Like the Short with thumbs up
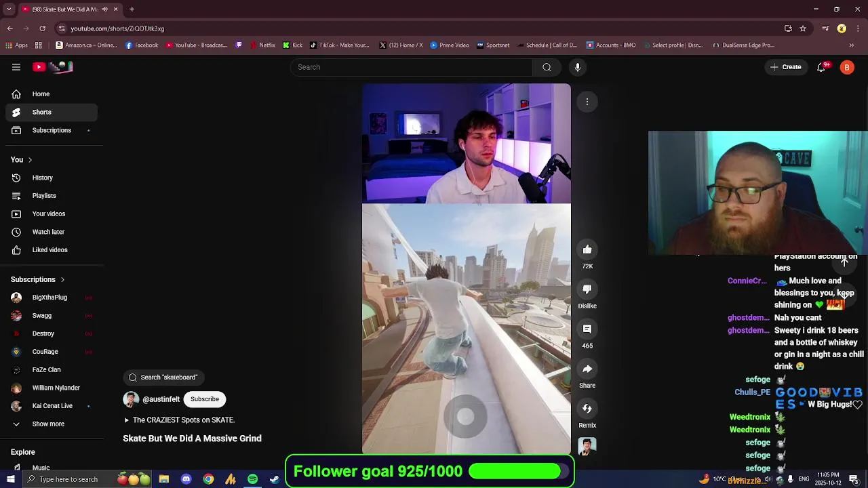 (587, 250)
